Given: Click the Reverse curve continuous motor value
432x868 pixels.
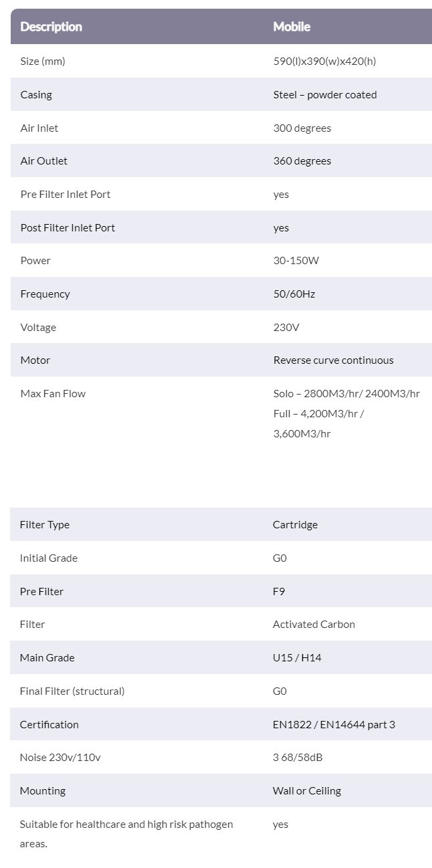Looking at the screenshot, I should 333,360.
